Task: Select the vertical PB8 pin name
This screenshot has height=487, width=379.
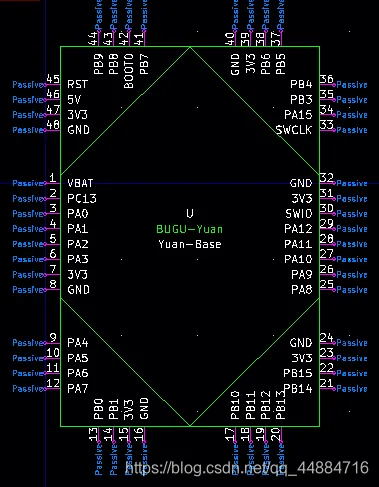Action: [x=114, y=64]
